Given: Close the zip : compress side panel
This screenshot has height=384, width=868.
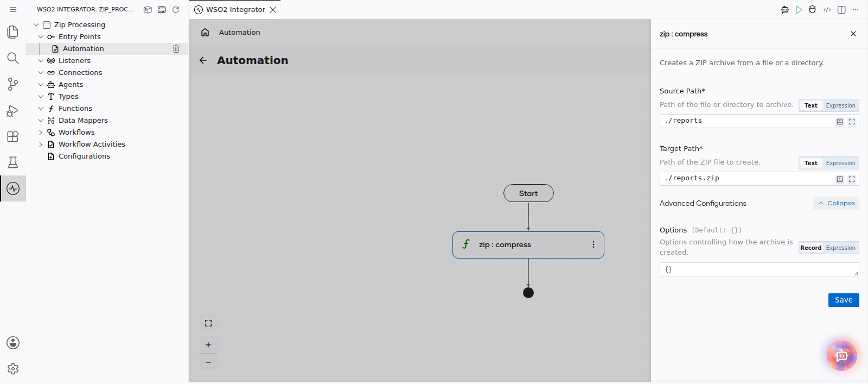Looking at the screenshot, I should tap(853, 34).
